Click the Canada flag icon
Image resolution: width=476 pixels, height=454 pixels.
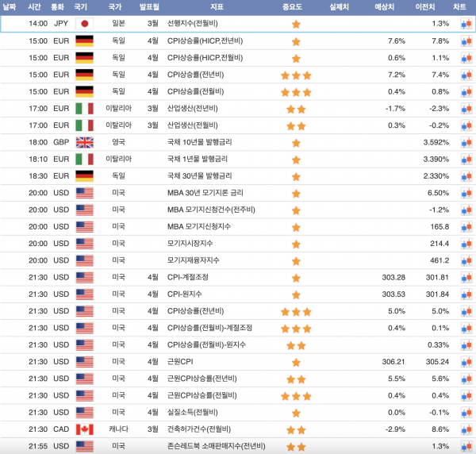(84, 429)
